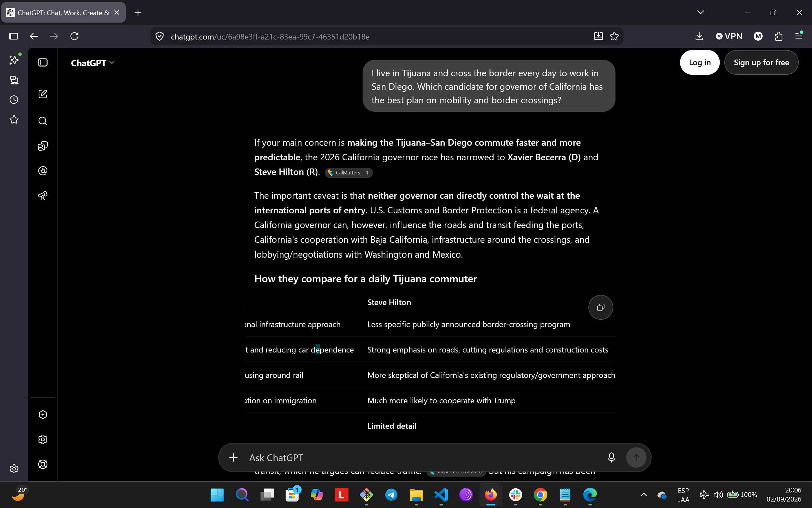Close the ChatGPT tab
The image size is (812, 508).
117,13
